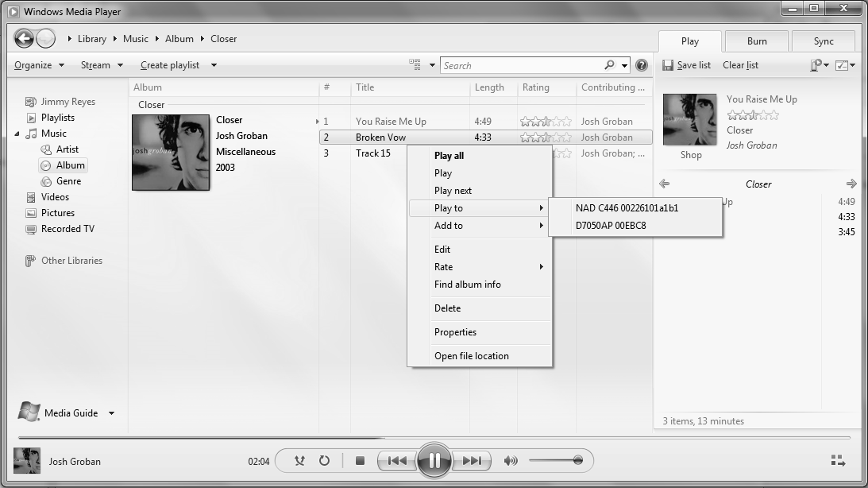Click the View options icon

415,65
